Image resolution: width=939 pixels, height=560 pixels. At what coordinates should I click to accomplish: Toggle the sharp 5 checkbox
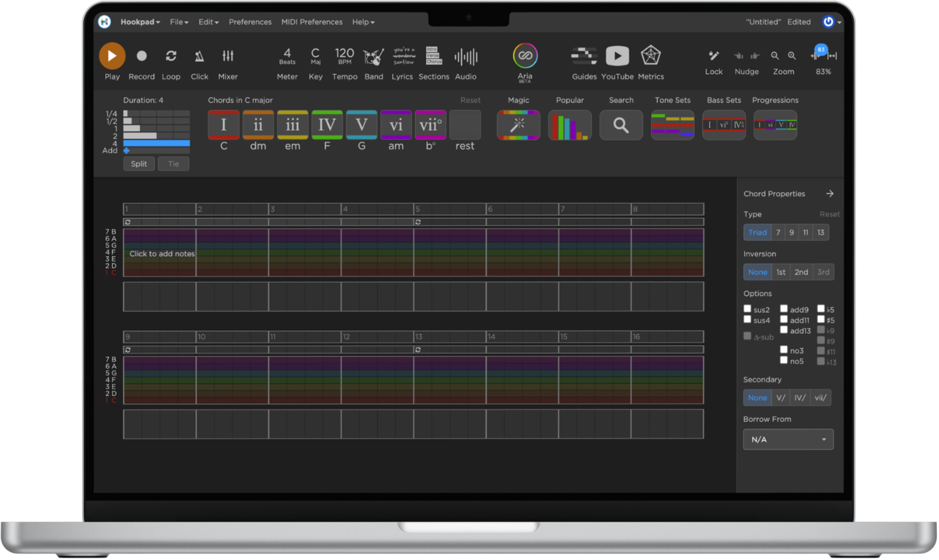pos(821,319)
